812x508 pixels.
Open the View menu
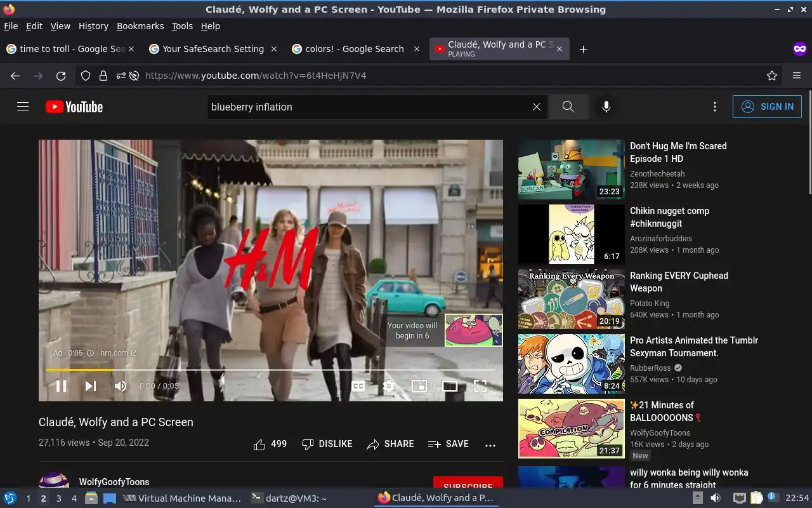pyautogui.click(x=60, y=26)
